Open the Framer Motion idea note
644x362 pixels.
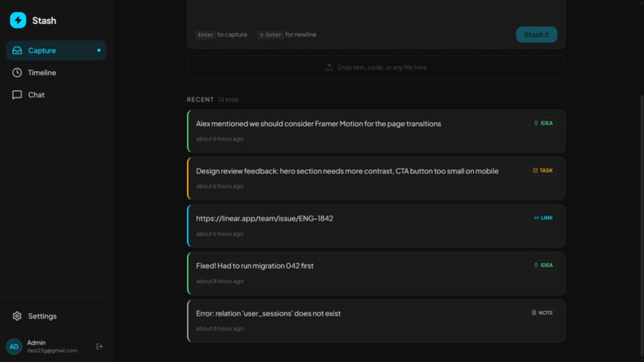click(x=376, y=131)
